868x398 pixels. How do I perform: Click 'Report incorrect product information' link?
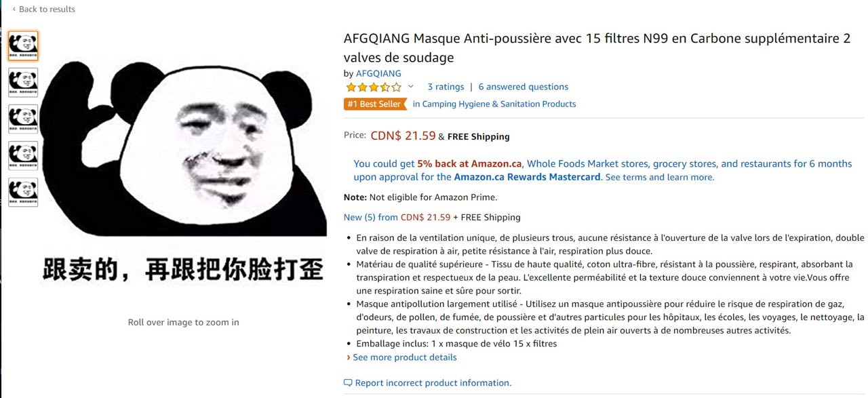(433, 383)
